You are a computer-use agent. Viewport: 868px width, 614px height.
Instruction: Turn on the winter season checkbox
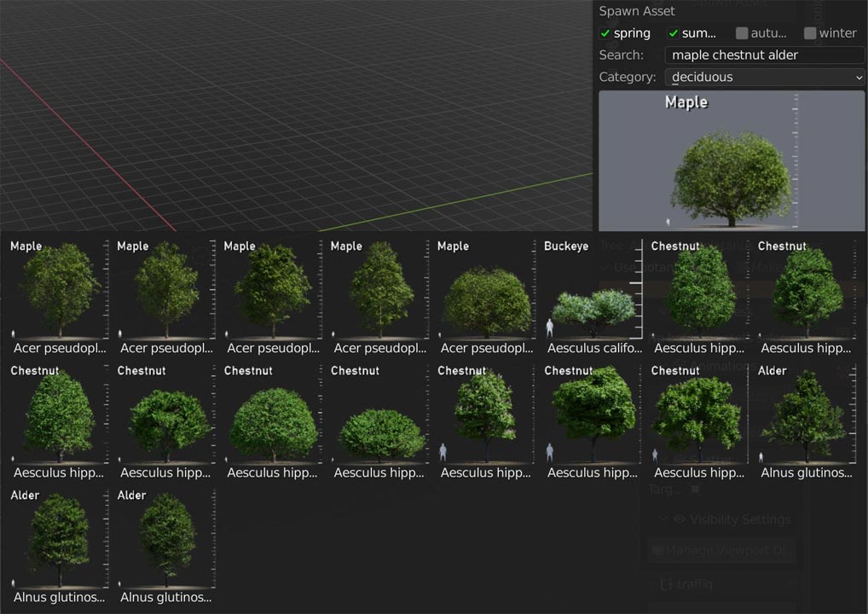(x=810, y=33)
